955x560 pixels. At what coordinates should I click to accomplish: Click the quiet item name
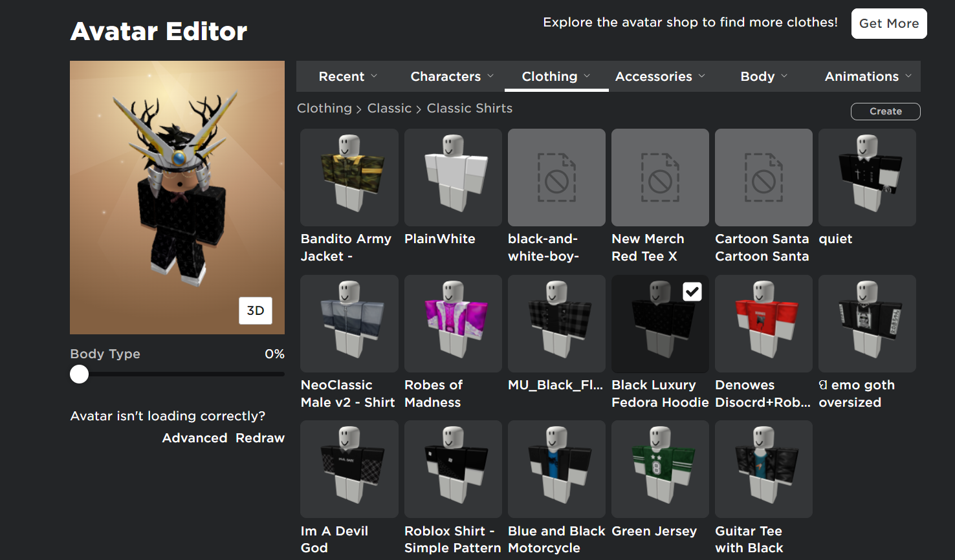point(835,239)
